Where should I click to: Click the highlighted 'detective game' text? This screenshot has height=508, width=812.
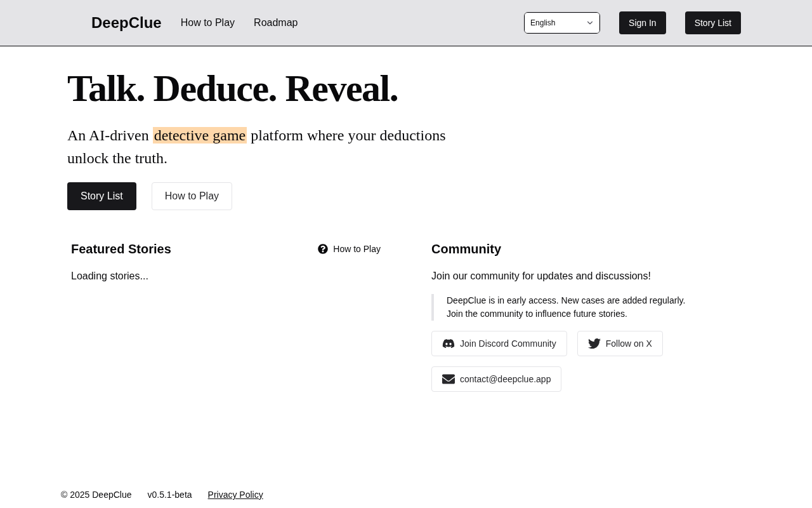point(200,135)
